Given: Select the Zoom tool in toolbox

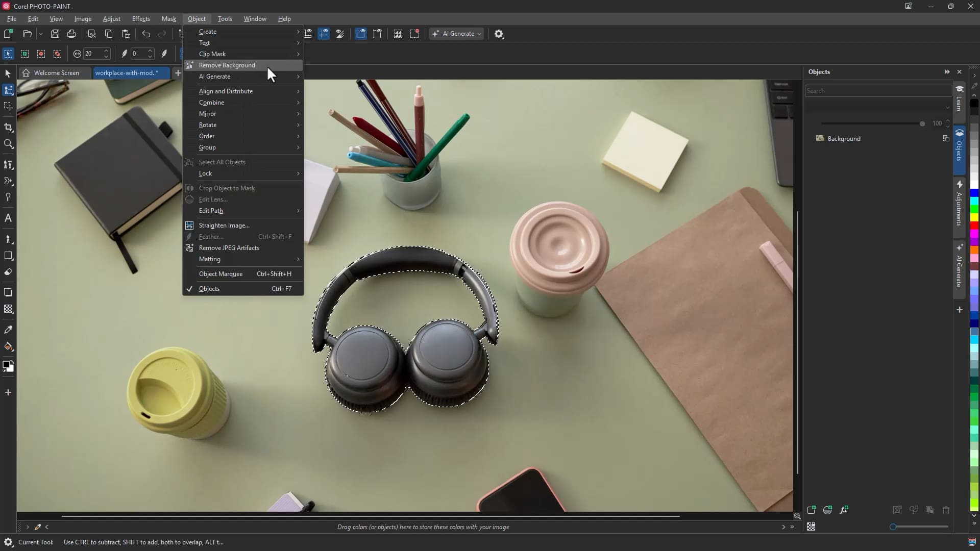Looking at the screenshot, I should (8, 144).
